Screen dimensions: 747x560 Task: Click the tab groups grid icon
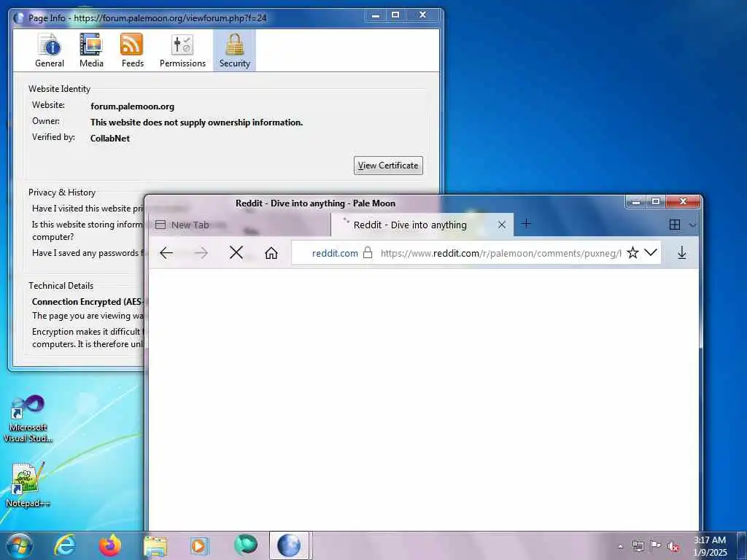pyautogui.click(x=675, y=225)
